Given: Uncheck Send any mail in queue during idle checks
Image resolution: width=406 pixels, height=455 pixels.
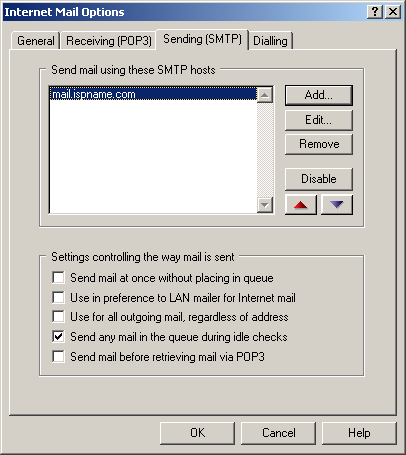Looking at the screenshot, I should (x=58, y=336).
